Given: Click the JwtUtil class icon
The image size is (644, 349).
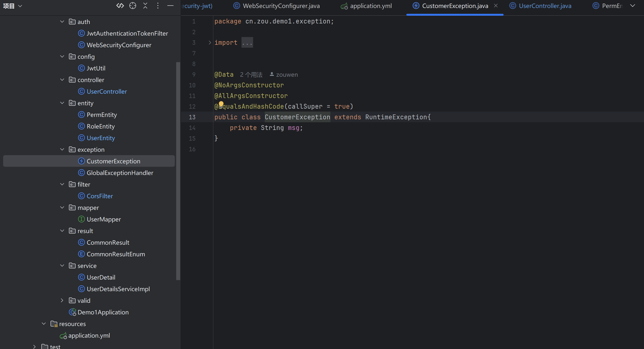Looking at the screenshot, I should (81, 68).
